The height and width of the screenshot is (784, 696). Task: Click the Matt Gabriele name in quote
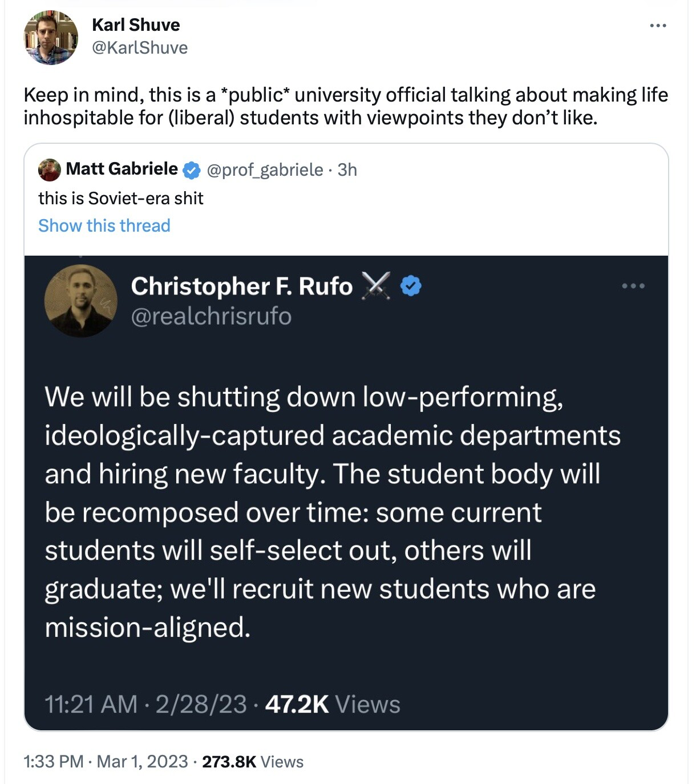[122, 169]
